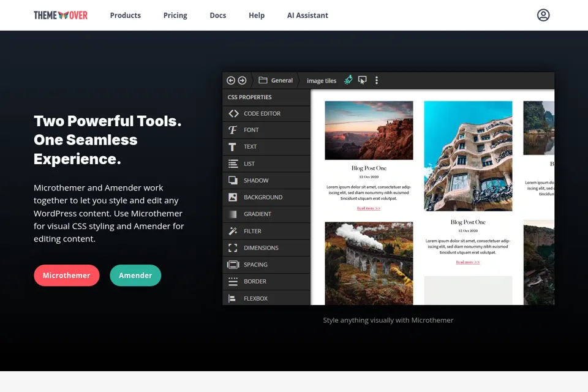
Task: Click the FONT property label
Action: pyautogui.click(x=251, y=130)
